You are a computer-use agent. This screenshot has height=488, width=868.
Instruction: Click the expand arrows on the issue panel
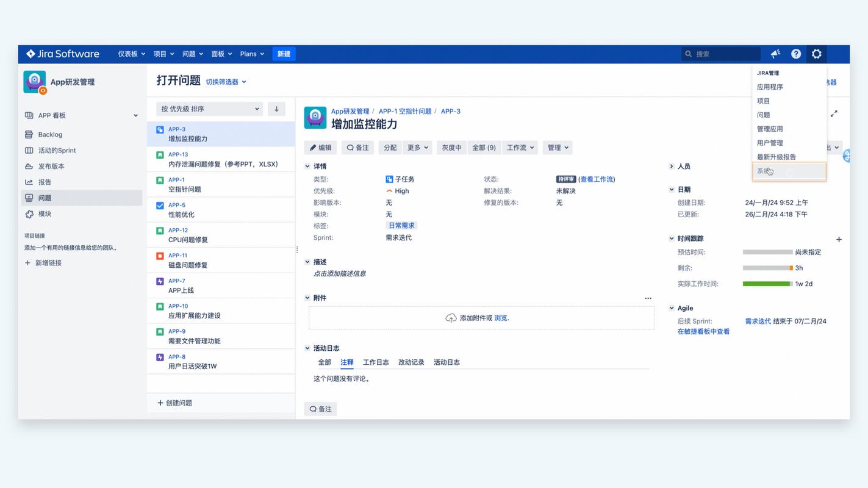click(834, 113)
